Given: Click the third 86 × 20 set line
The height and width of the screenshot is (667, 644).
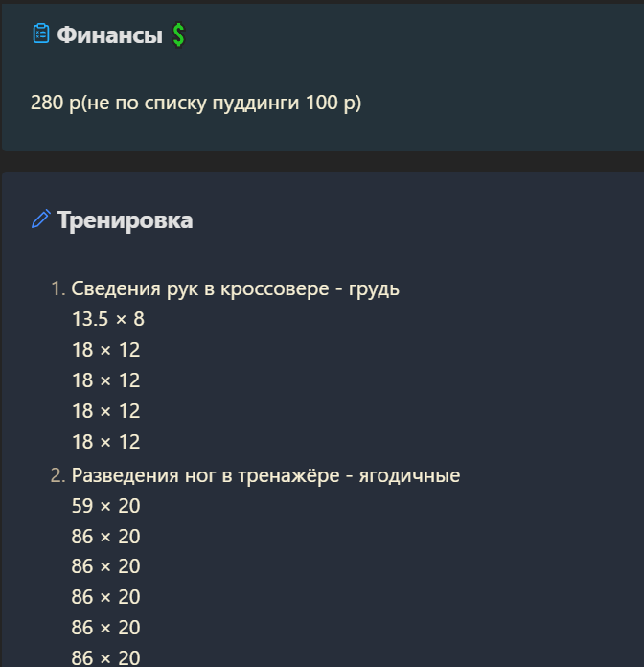Looking at the screenshot, I should coord(106,597).
